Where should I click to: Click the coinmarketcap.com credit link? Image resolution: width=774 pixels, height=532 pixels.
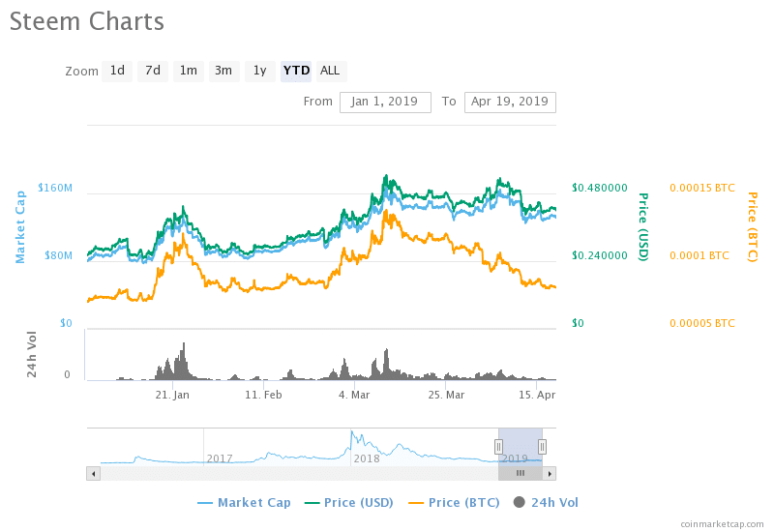pos(722,524)
